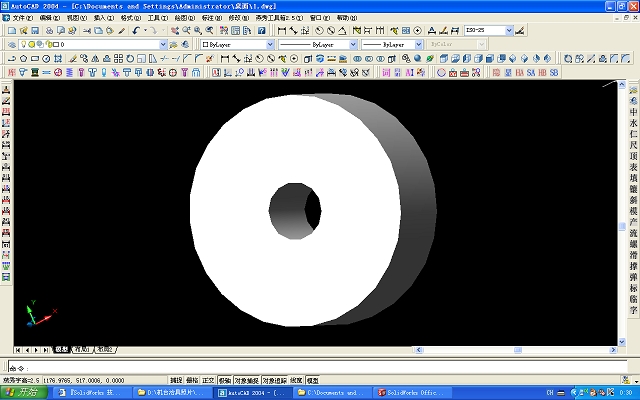The image size is (640, 400).
Task: Toggle layer 0 lock icon
Action: 49,44
